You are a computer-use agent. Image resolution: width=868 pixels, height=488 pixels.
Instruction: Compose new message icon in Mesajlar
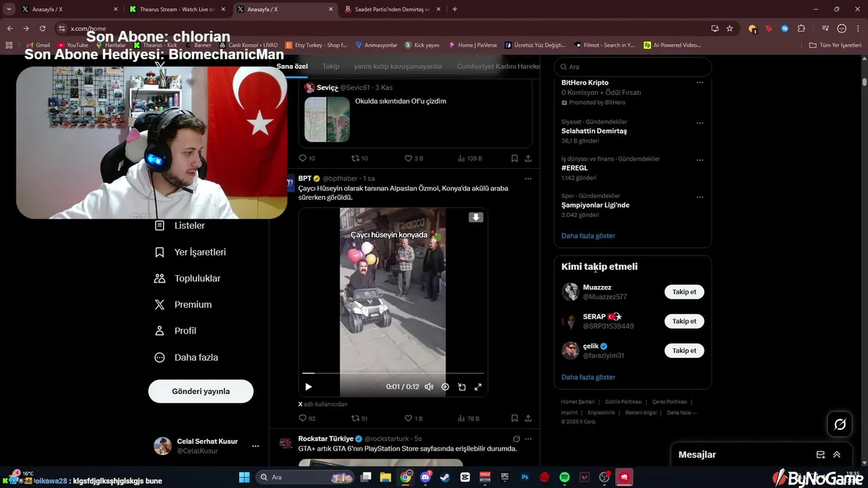[x=821, y=455]
